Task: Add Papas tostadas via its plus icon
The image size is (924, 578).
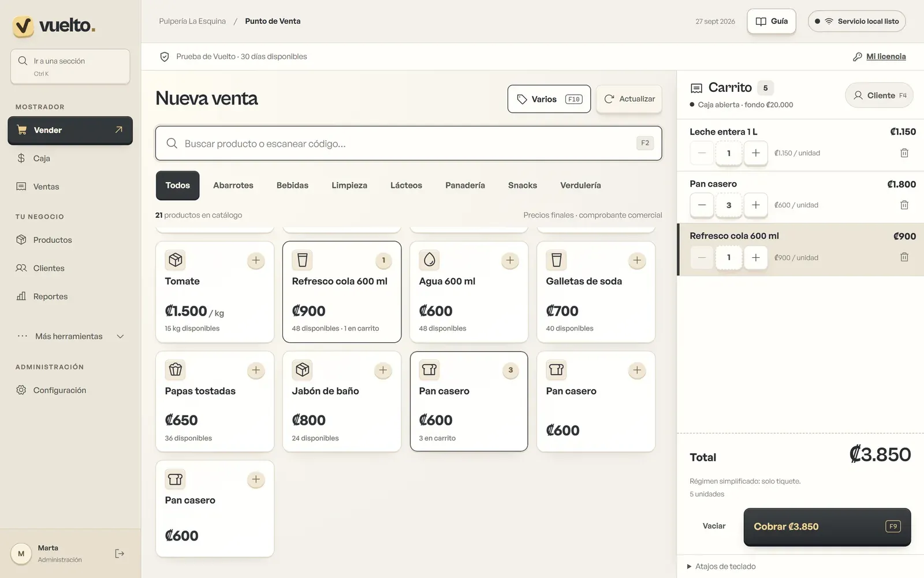Action: click(x=256, y=370)
